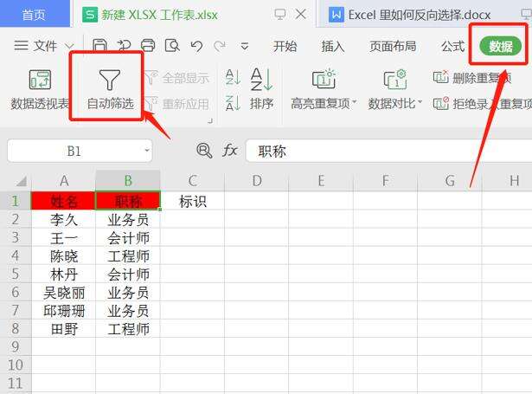Select column D header
532x394 pixels.
click(257, 181)
